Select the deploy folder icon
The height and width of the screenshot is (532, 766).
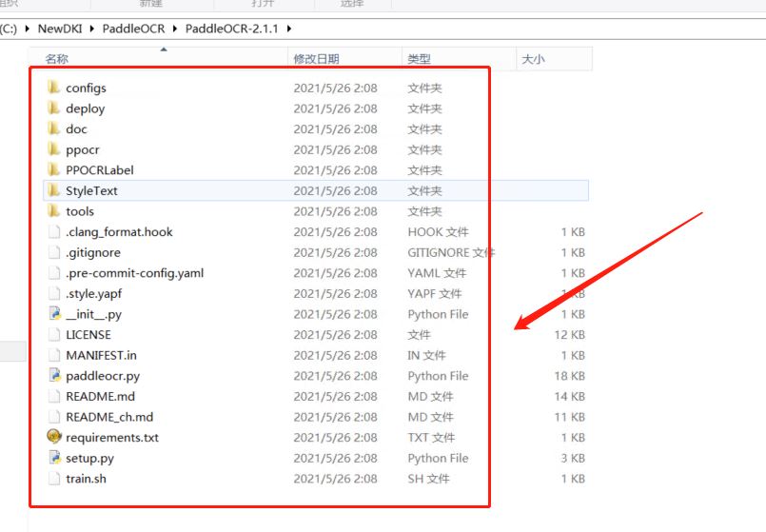coord(53,108)
